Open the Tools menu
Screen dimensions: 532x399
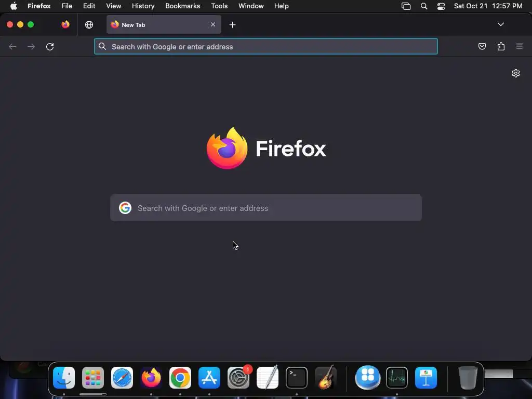[x=219, y=6]
